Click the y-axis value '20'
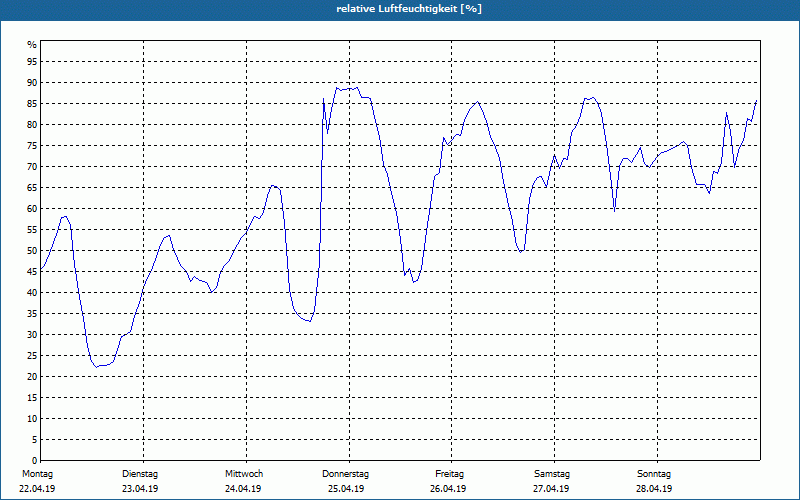800x500 pixels. click(32, 377)
